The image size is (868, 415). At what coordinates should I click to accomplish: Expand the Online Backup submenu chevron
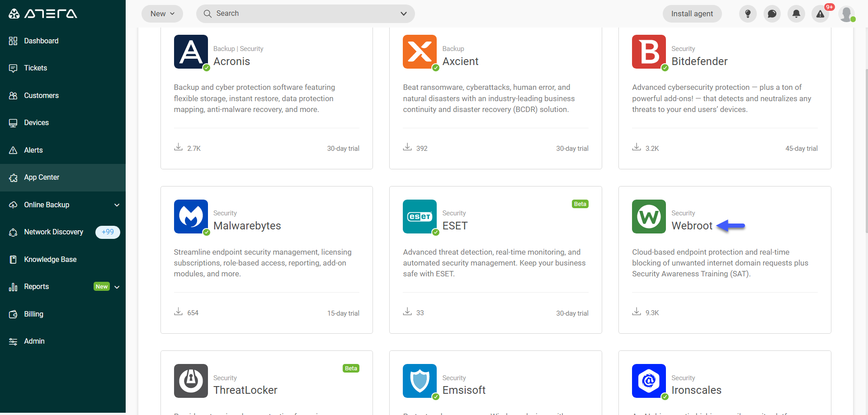tap(117, 205)
